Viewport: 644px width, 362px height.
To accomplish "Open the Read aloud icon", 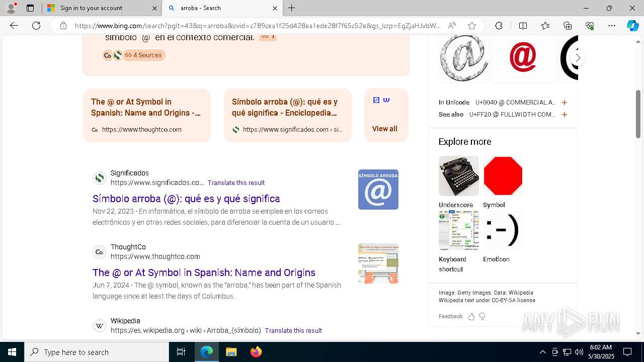I will click(452, 26).
